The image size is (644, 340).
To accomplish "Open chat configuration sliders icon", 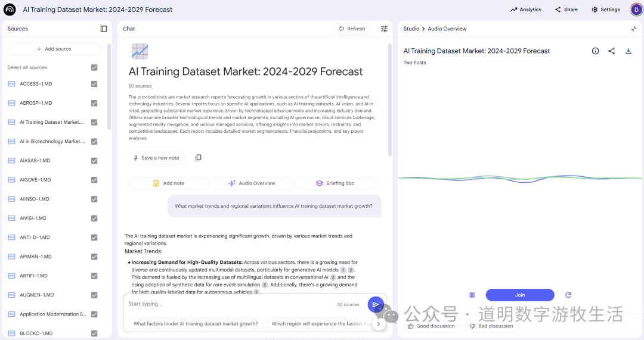I will pyautogui.click(x=384, y=29).
